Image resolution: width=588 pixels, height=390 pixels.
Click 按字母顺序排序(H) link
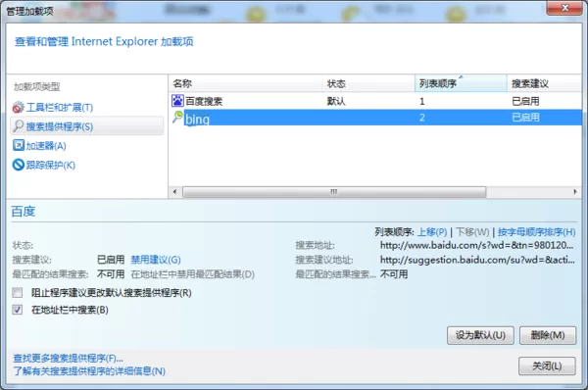[x=537, y=232]
